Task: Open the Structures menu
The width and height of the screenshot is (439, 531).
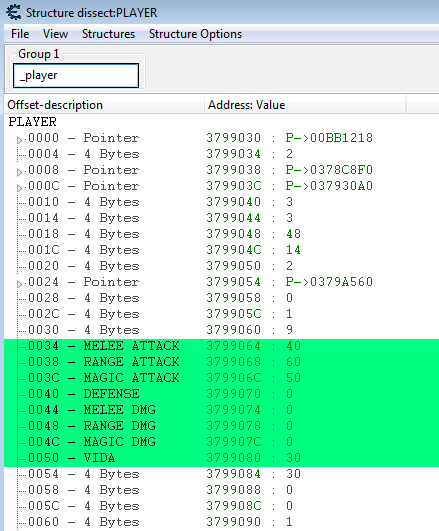Action: [x=108, y=34]
